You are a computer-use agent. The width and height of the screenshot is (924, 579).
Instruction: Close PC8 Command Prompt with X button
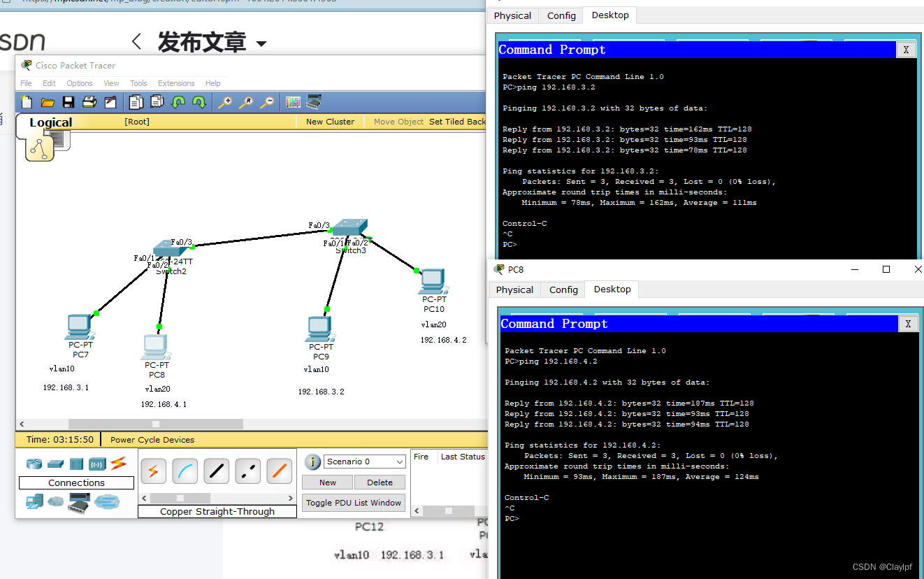click(908, 324)
